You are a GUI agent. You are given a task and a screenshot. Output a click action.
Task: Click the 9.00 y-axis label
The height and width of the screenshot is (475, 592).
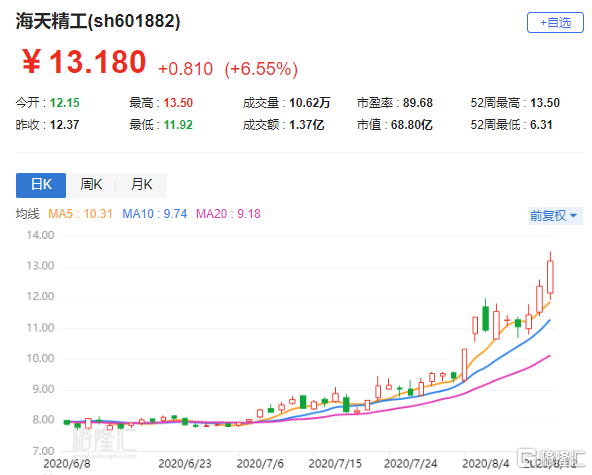point(43,389)
